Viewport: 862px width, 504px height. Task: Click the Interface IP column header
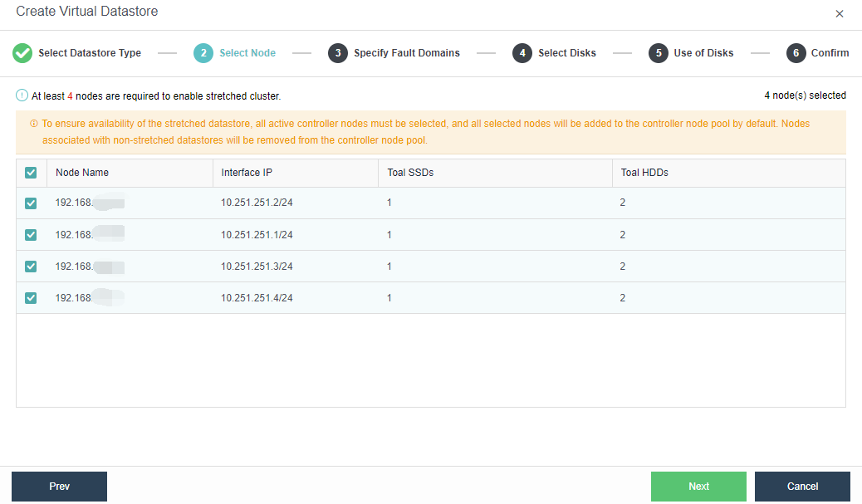coord(249,173)
